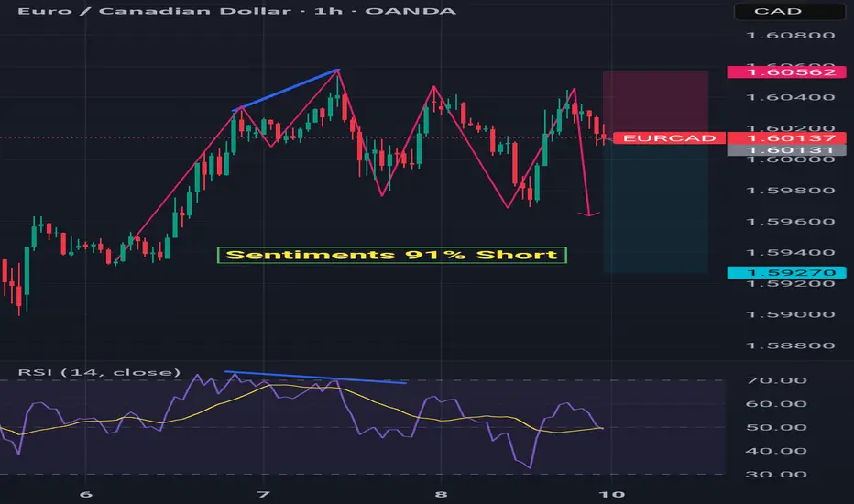Click the 1.58800 price axis value

(790, 346)
